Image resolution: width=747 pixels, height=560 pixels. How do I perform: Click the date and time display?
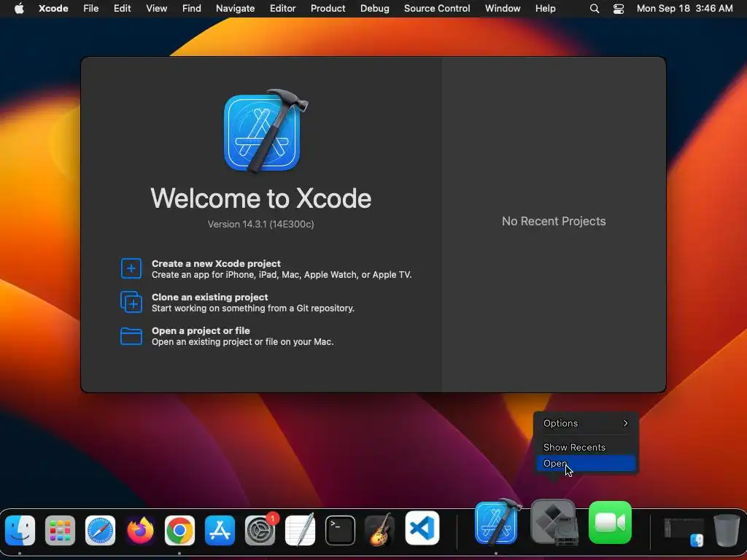click(684, 8)
